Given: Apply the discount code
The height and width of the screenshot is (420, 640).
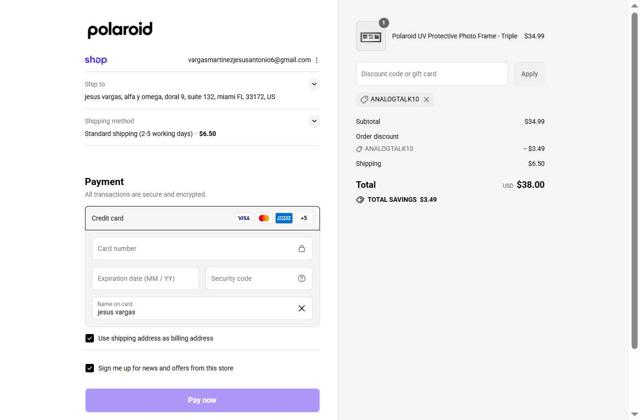Looking at the screenshot, I should click(529, 73).
